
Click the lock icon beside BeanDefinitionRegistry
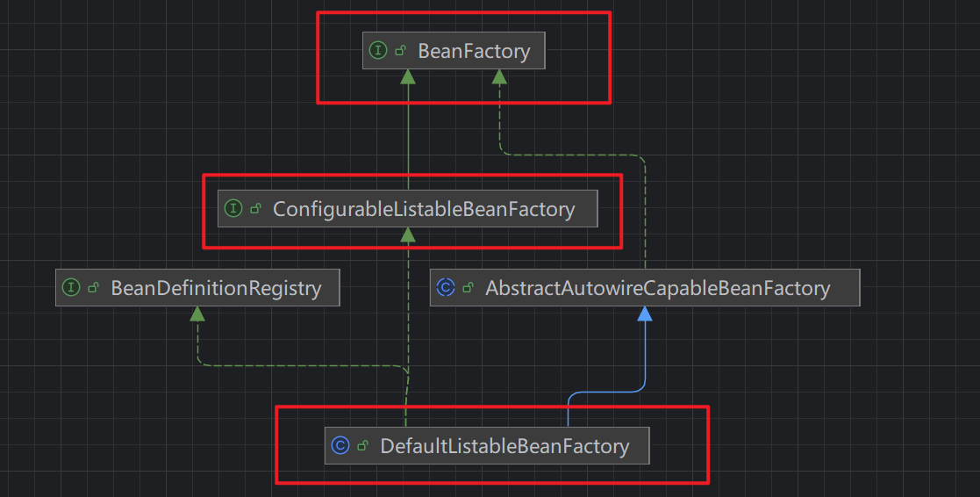[94, 288]
